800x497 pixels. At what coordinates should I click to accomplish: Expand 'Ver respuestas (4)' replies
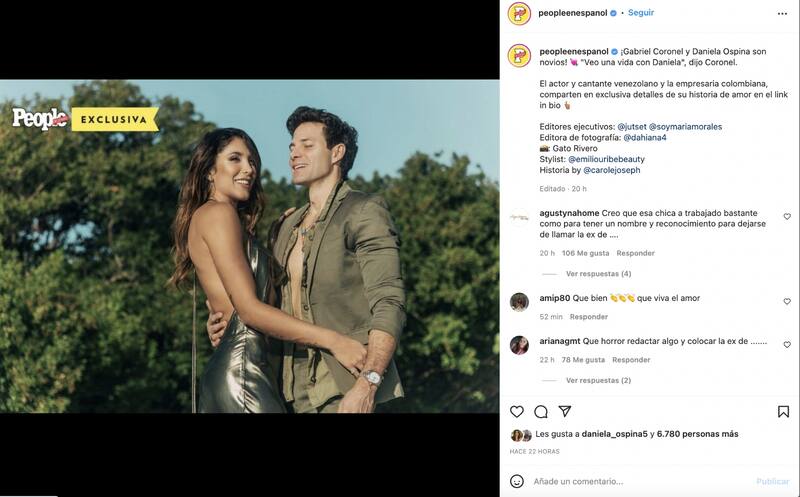point(598,273)
